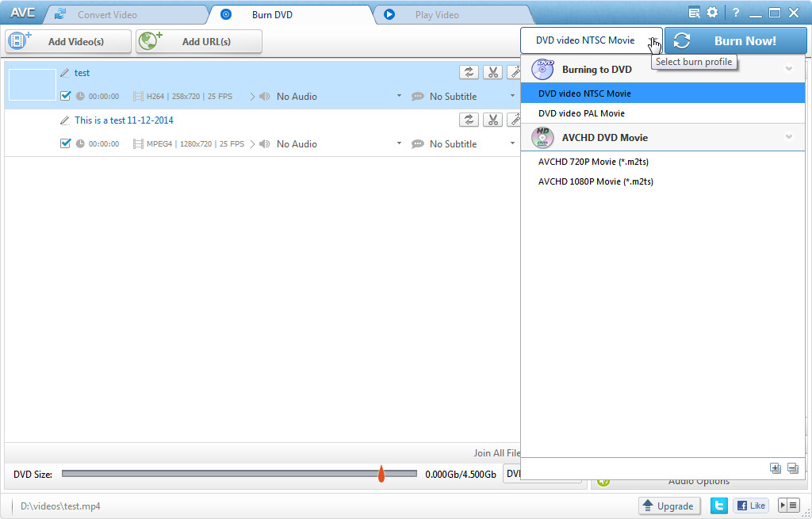This screenshot has width=812, height=519.
Task: Click the AVC logo button
Action: coord(22,13)
